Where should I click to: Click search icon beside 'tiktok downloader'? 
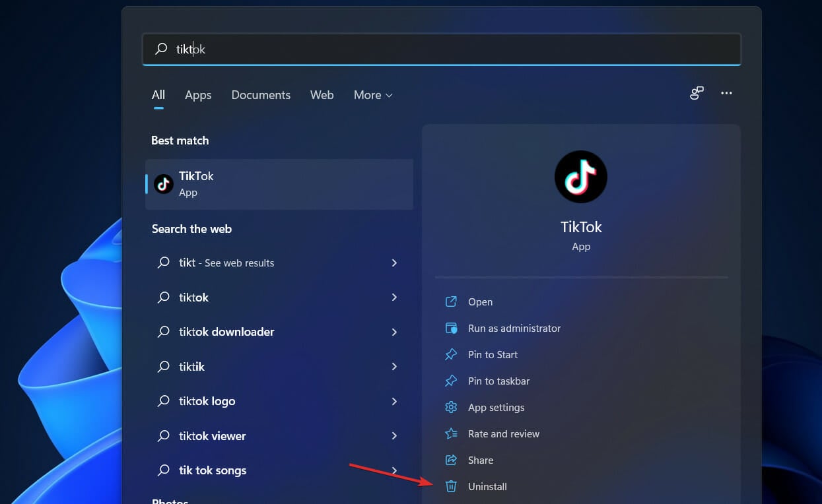163,332
